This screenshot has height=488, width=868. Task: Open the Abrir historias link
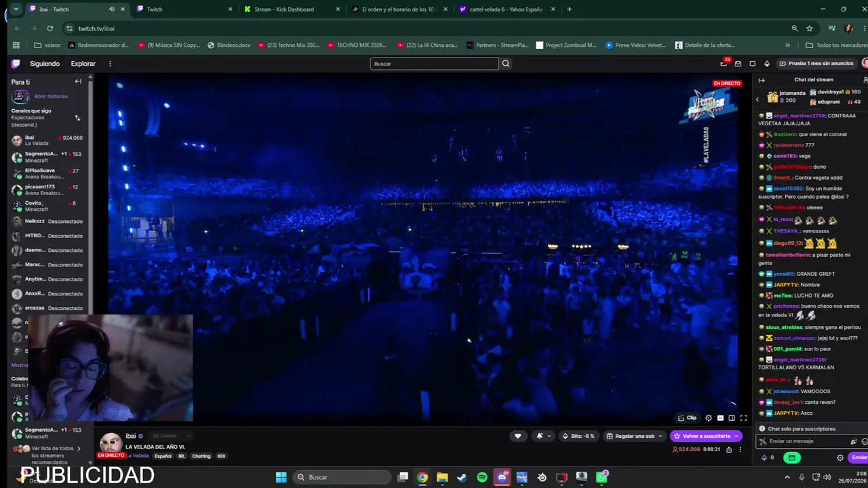51,96
